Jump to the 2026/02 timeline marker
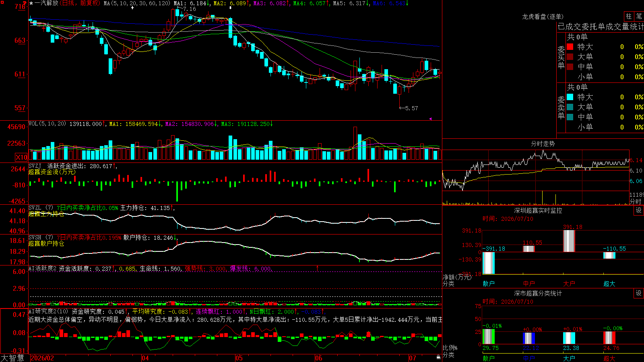Screen dimensions: 644x362 tap(42, 358)
